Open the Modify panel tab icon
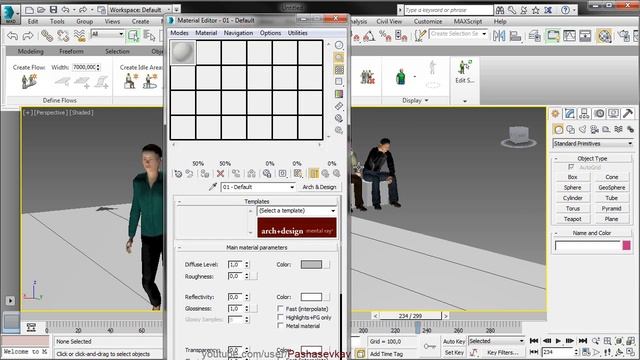The image size is (640, 360). [570, 113]
